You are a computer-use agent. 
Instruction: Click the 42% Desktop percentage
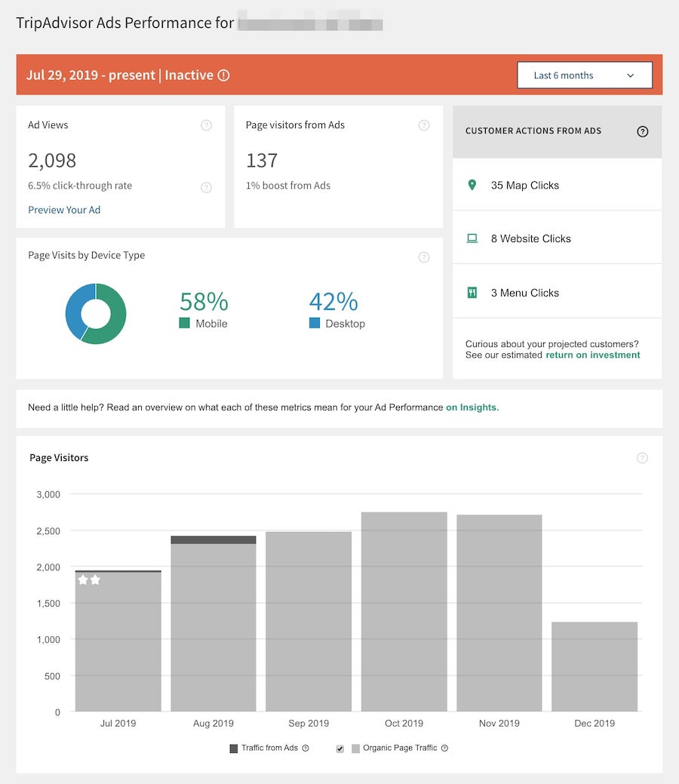333,302
